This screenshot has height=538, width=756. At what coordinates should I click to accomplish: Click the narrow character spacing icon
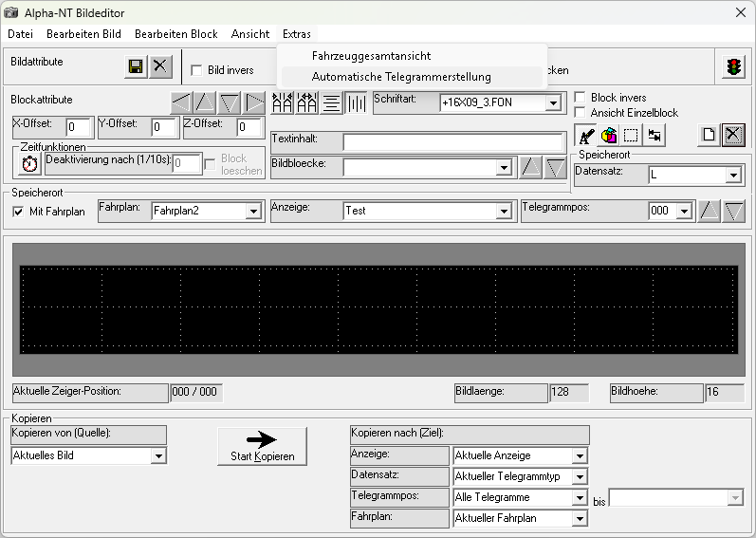pos(283,102)
